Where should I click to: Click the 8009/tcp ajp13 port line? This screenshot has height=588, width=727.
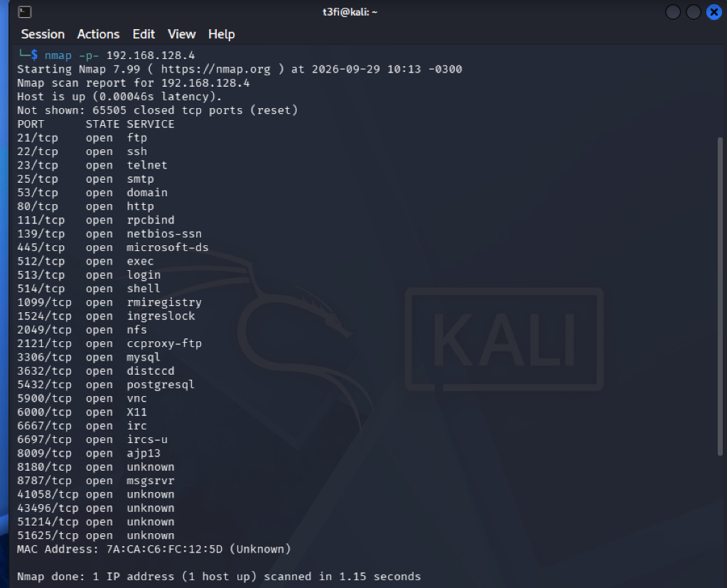pos(89,453)
